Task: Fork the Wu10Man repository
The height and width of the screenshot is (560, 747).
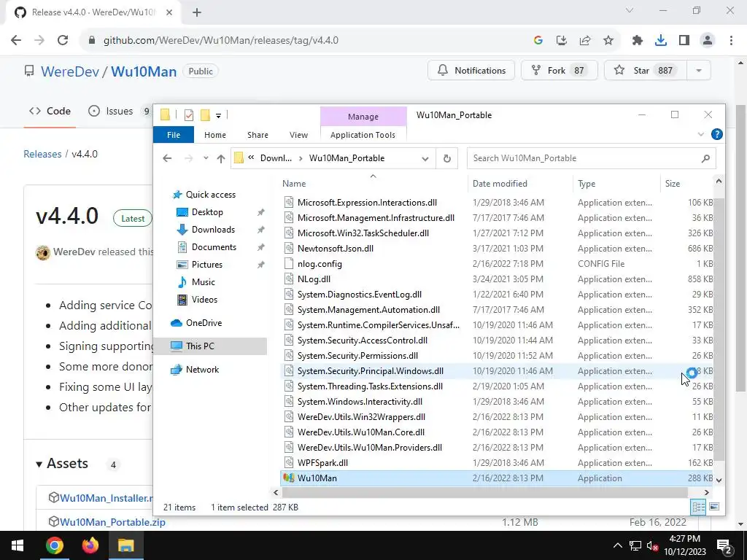Action: tap(559, 71)
